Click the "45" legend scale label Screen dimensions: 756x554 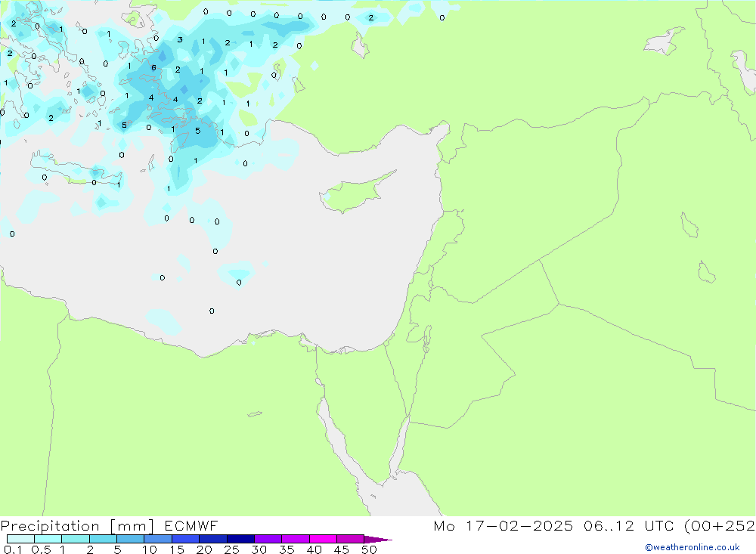tap(342, 549)
